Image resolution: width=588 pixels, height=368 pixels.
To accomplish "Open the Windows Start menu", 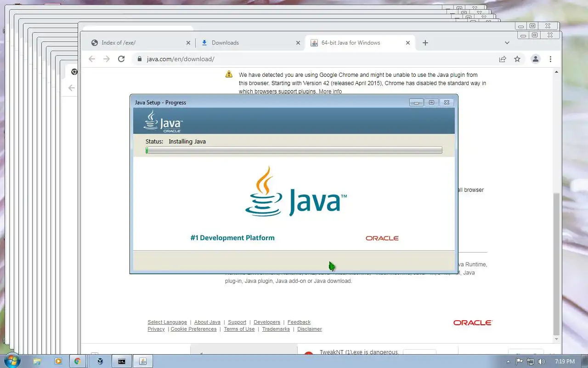I will tap(12, 361).
